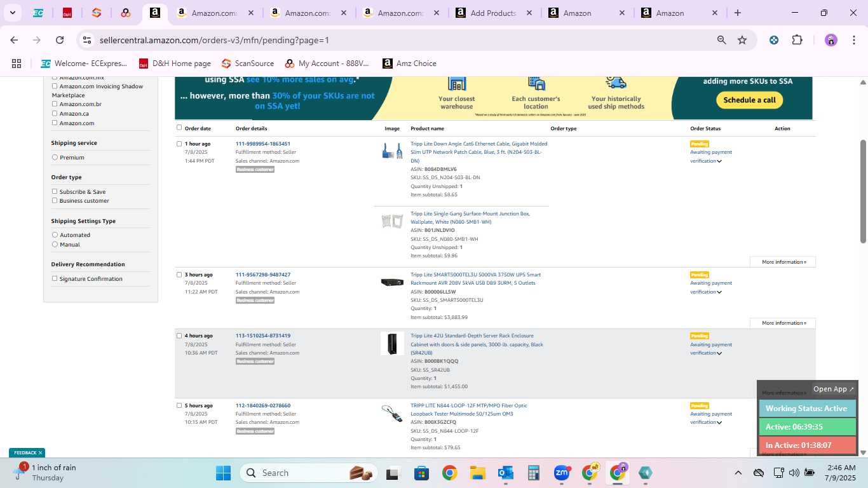Expand More information for the junction box order

[x=783, y=262]
